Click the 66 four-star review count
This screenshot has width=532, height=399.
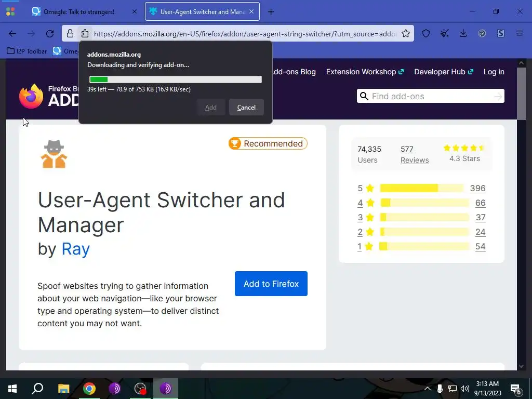point(480,203)
